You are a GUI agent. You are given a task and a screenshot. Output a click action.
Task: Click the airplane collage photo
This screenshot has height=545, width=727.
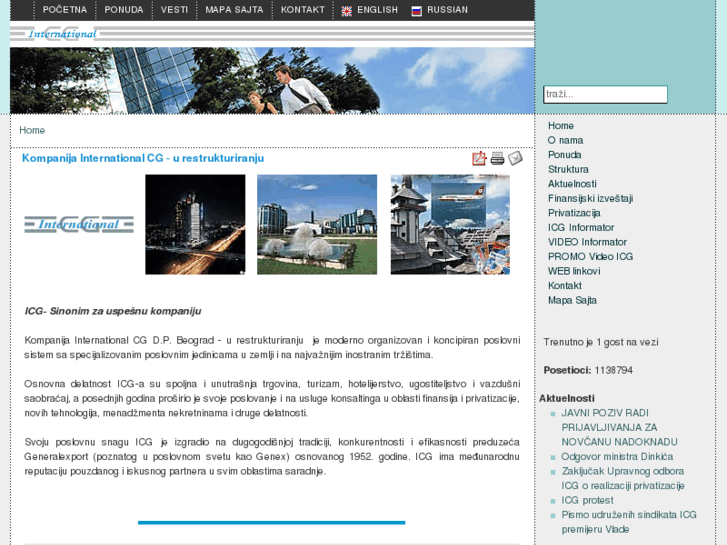(x=450, y=224)
